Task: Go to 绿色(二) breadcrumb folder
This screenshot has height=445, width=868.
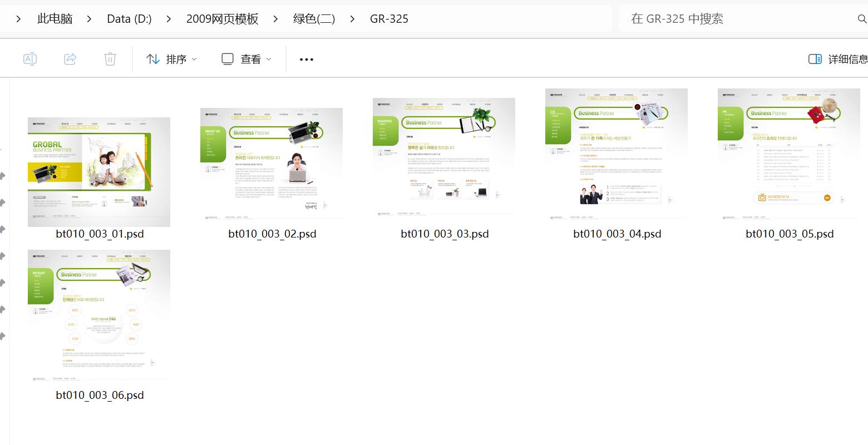Action: pos(314,19)
